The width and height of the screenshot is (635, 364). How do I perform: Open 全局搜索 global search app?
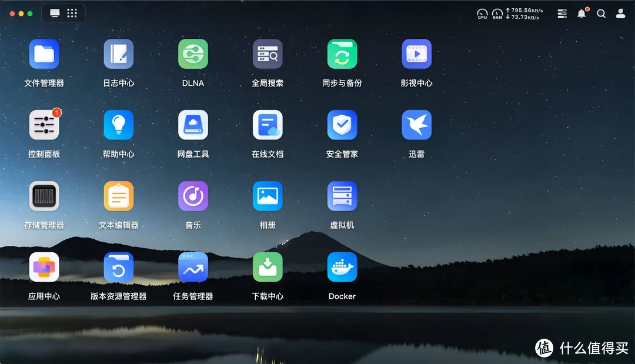click(268, 54)
